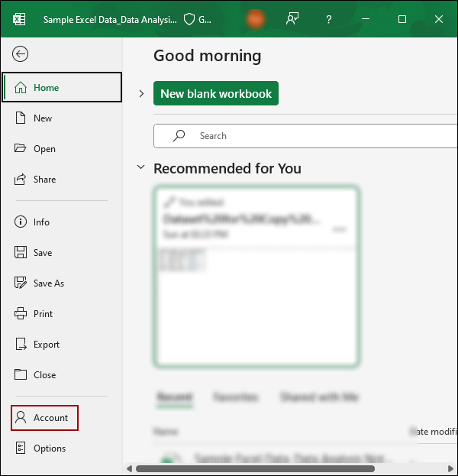Click the Excel app icon in title bar
The width and height of the screenshot is (458, 476).
19,19
